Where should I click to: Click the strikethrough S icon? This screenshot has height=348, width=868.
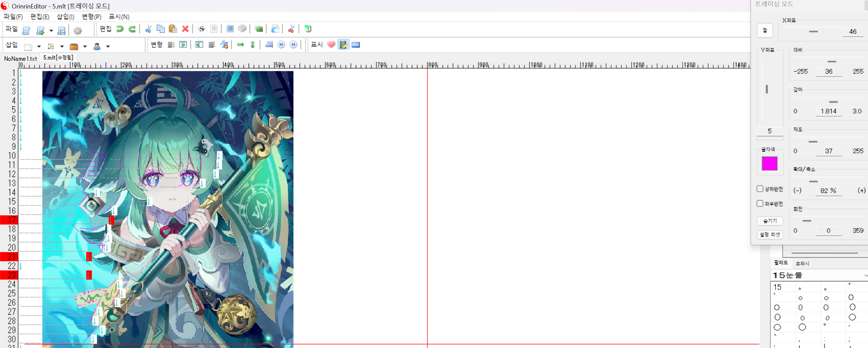click(201, 29)
